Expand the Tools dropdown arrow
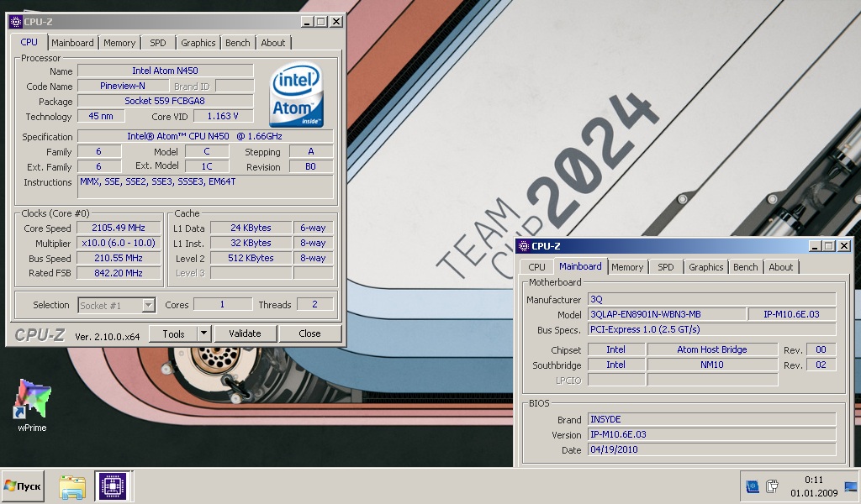This screenshot has width=861, height=504. [204, 333]
